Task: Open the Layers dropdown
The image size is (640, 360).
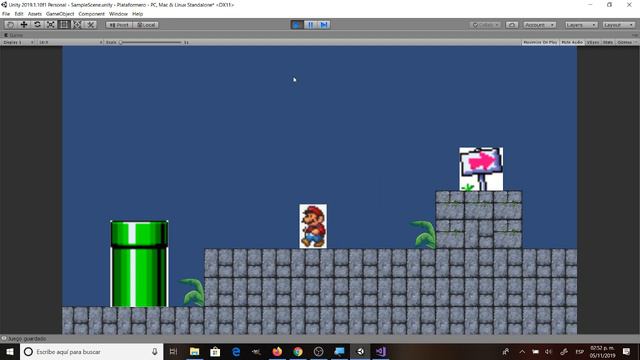Action: pyautogui.click(x=581, y=25)
